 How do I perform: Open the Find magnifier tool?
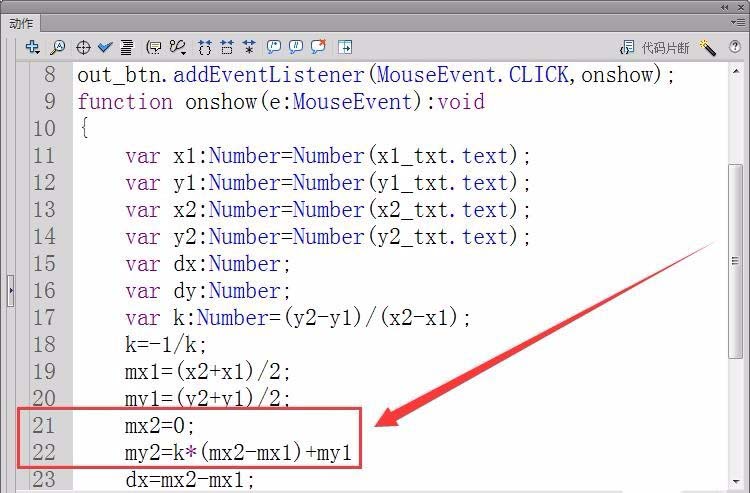coord(58,47)
